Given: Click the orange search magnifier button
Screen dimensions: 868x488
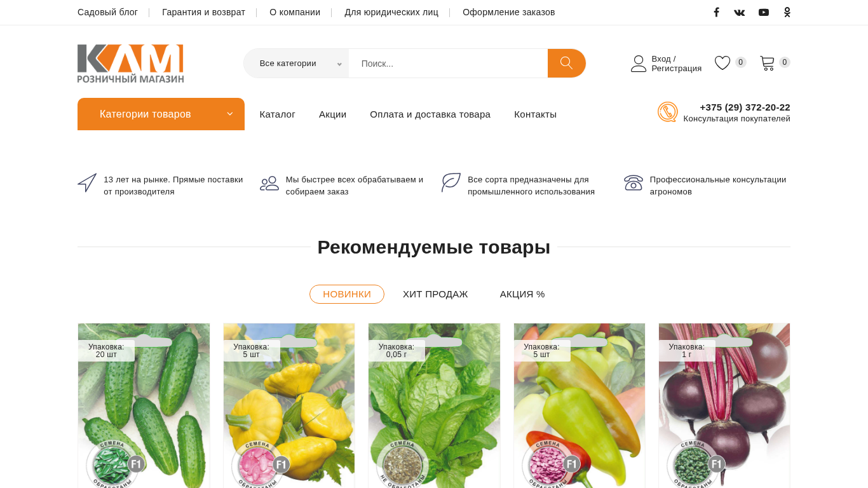Looking at the screenshot, I should coord(567,63).
